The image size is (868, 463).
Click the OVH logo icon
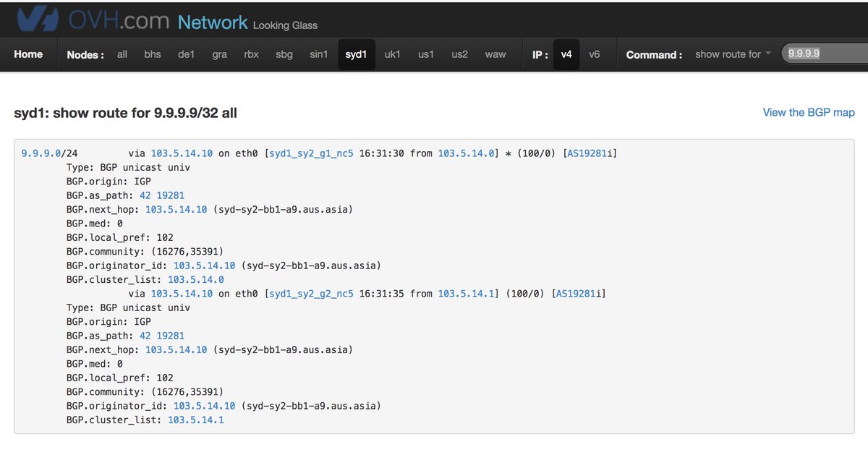(x=36, y=20)
